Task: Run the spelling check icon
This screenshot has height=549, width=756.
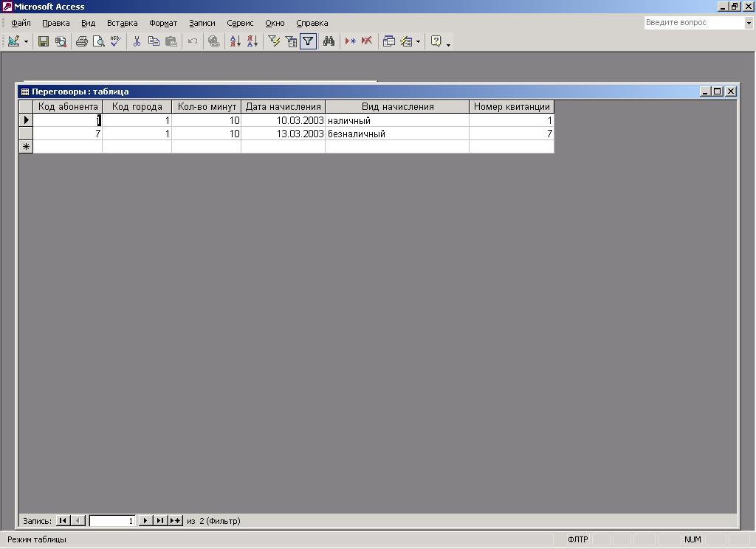Action: point(116,41)
